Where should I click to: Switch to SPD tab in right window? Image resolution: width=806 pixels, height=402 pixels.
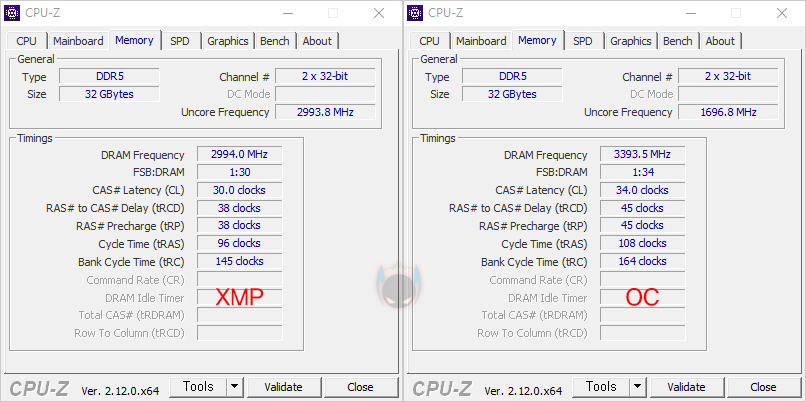click(583, 41)
